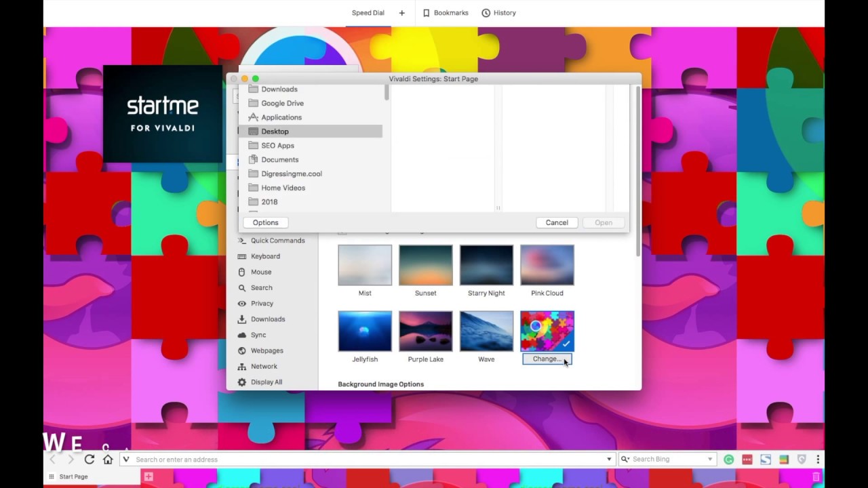Open address bar history dropdown arrow
The width and height of the screenshot is (868, 488).
(x=609, y=459)
